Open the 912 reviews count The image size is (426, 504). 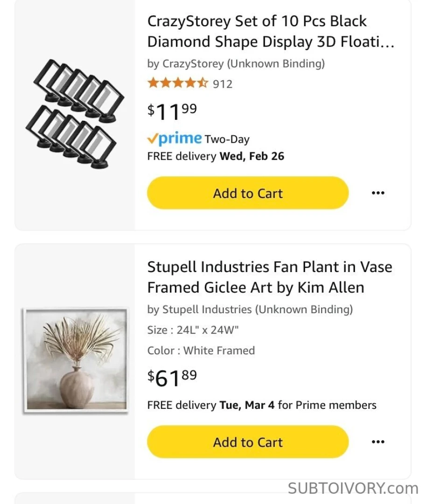(x=223, y=84)
